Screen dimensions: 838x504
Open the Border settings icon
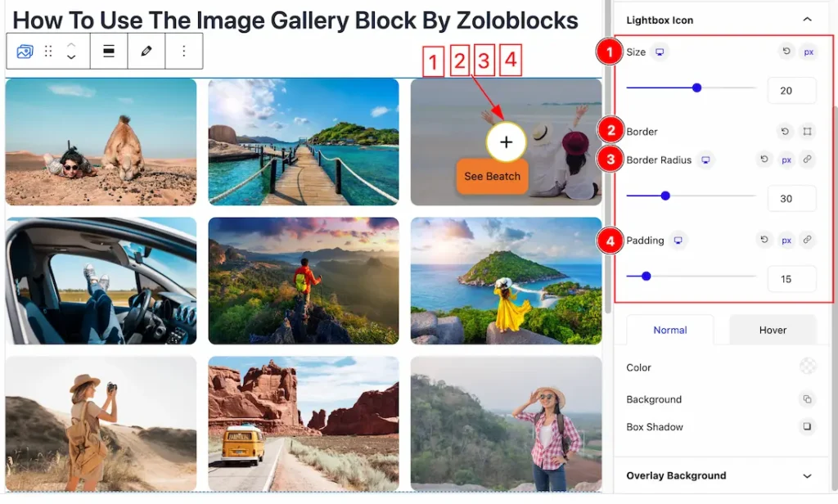click(x=807, y=132)
